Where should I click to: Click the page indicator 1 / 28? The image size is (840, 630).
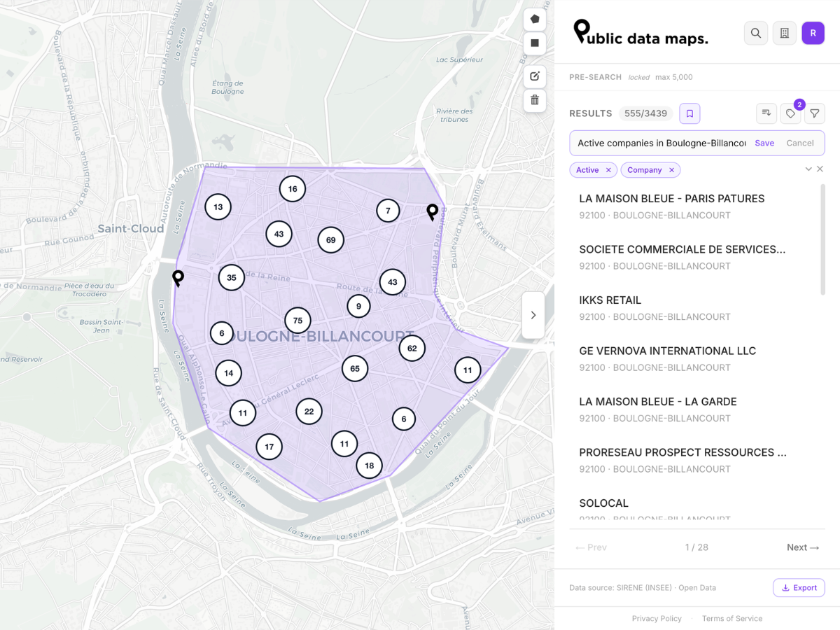pos(696,547)
